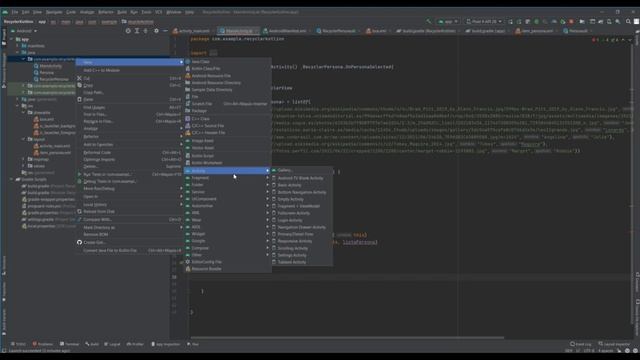Click Expand All icon in Project panel
Image resolution: width=640 pixels, height=360 pixels.
point(137,31)
